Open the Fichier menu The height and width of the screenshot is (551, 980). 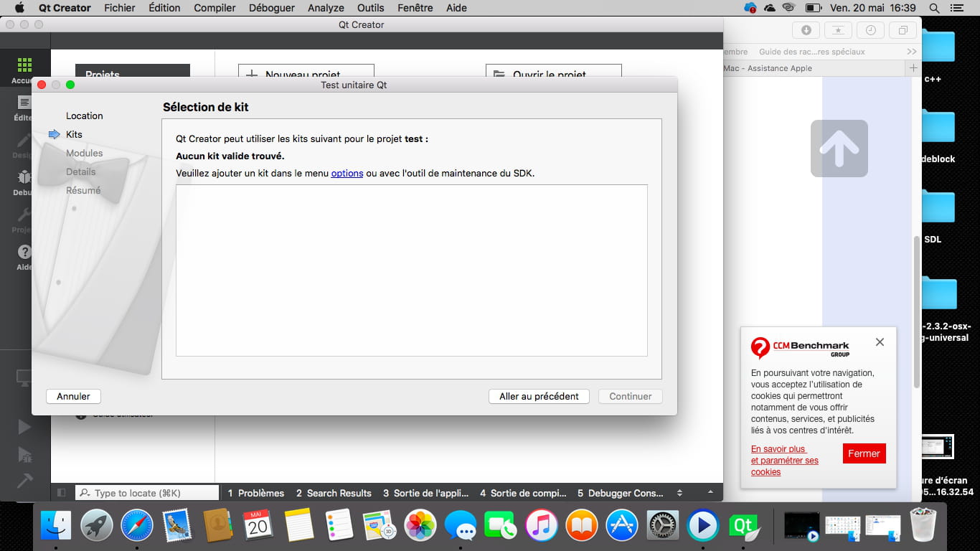(x=120, y=8)
